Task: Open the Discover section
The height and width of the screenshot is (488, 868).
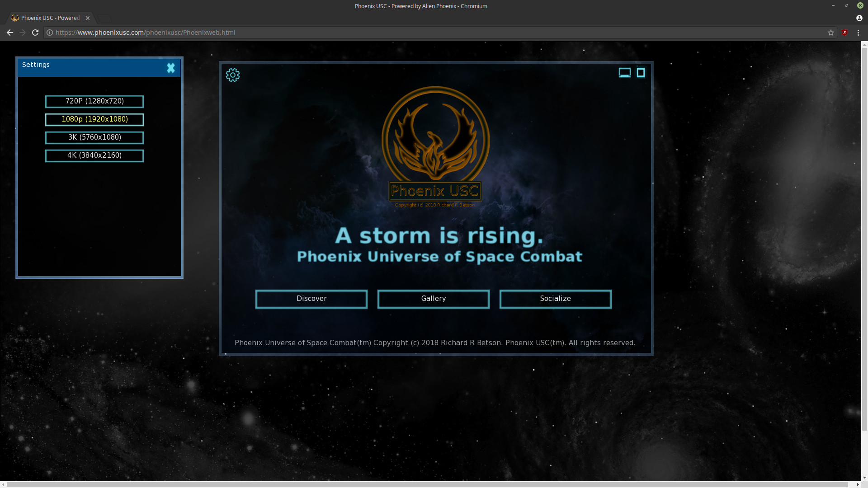Action: (311, 299)
